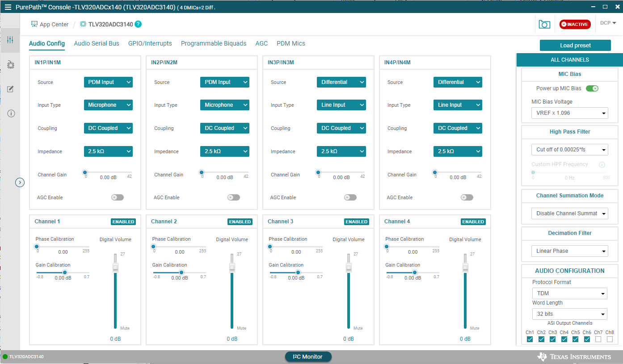This screenshot has width=623, height=364.
Task: Toggle the Power up MIC Bias switch
Action: pyautogui.click(x=592, y=88)
